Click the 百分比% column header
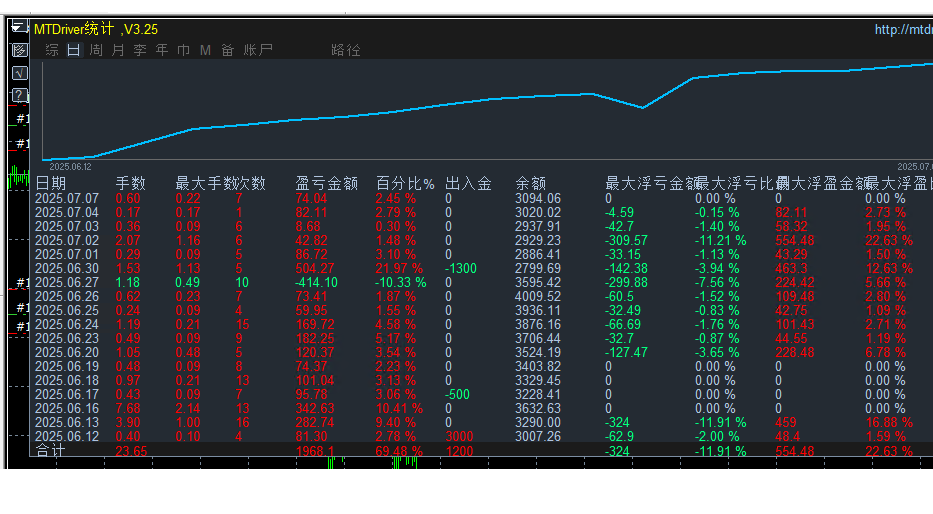This screenshot has width=933, height=514. (x=405, y=183)
